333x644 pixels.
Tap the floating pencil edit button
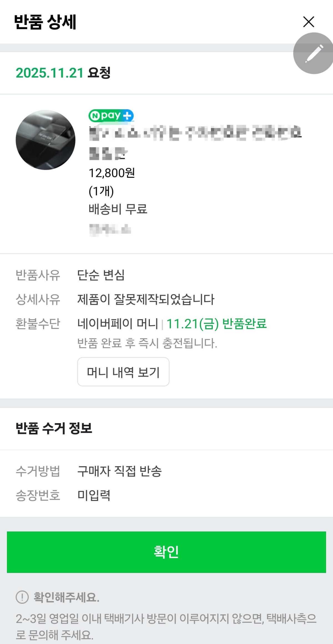[x=314, y=53]
